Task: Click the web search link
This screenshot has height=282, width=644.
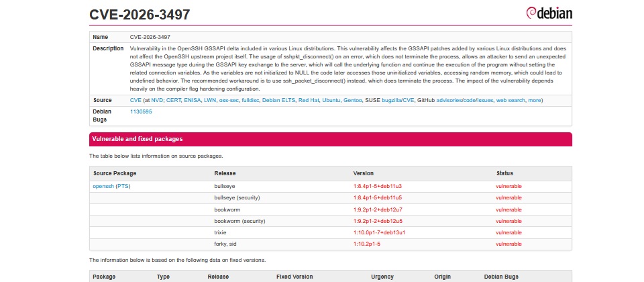Action: (511, 100)
